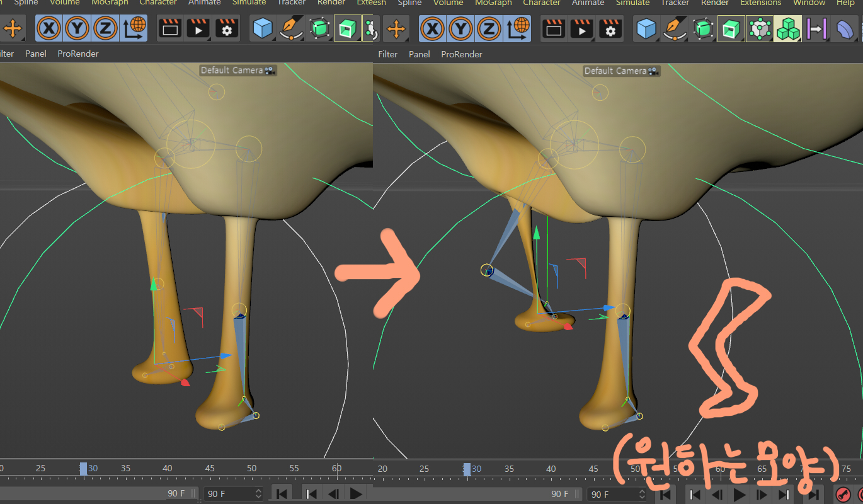Click Render View clapperboard in right toolbar
The width and height of the screenshot is (863, 504).
point(554,29)
